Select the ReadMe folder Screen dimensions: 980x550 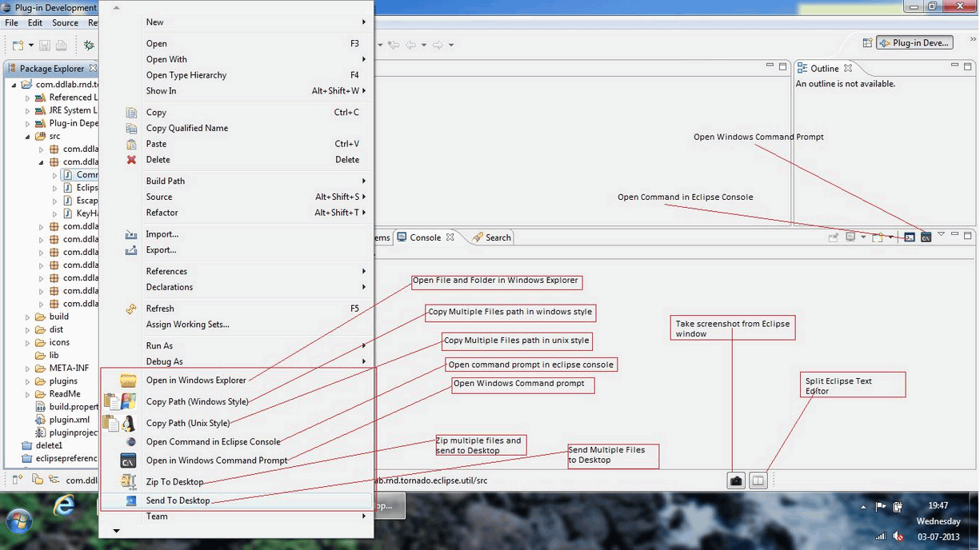point(58,394)
